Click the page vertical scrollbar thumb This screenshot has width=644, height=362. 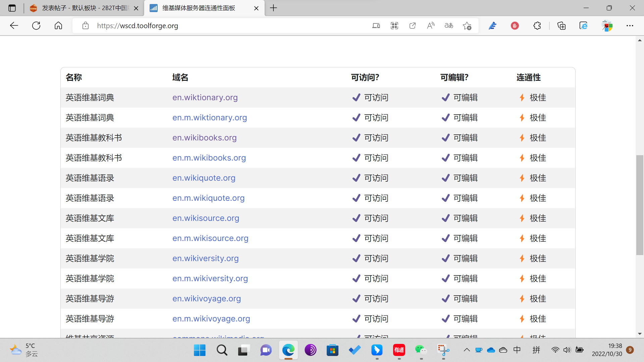[x=640, y=205]
